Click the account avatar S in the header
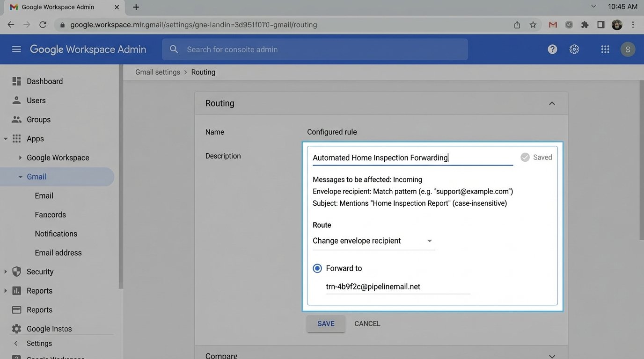Viewport: 644px width, 359px height. [x=628, y=49]
